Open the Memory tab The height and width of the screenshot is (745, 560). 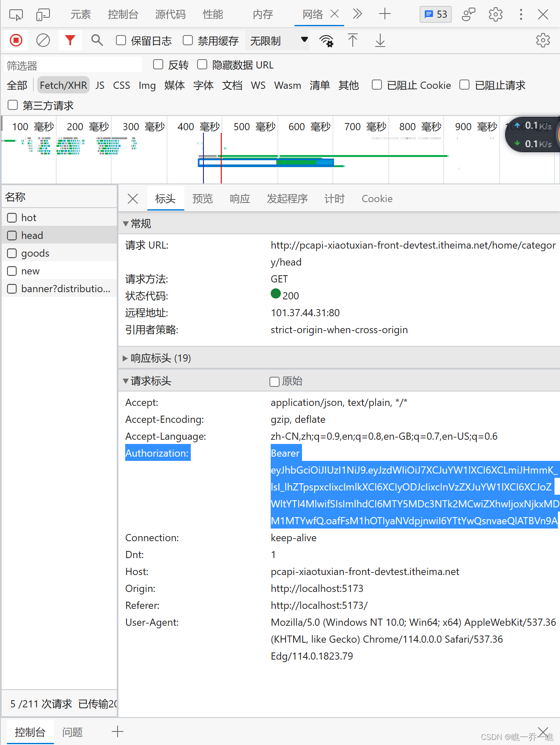click(263, 14)
